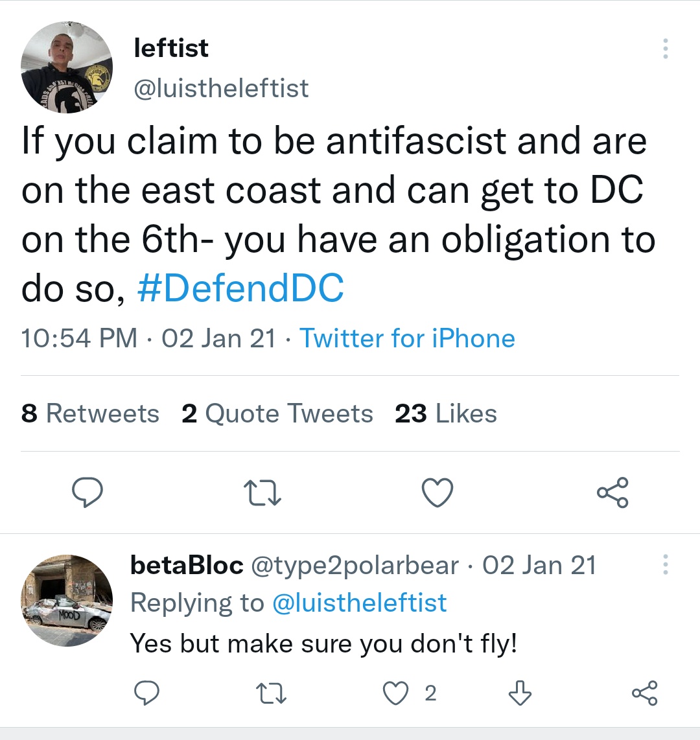Screen dimensions: 700x740
Task: View the 2 Quote Tweets
Action: [277, 413]
